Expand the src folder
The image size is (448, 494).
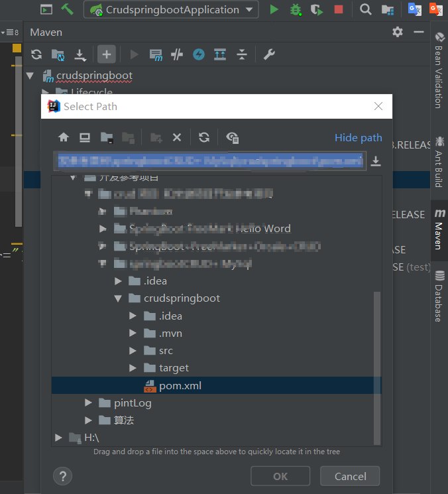(x=133, y=351)
